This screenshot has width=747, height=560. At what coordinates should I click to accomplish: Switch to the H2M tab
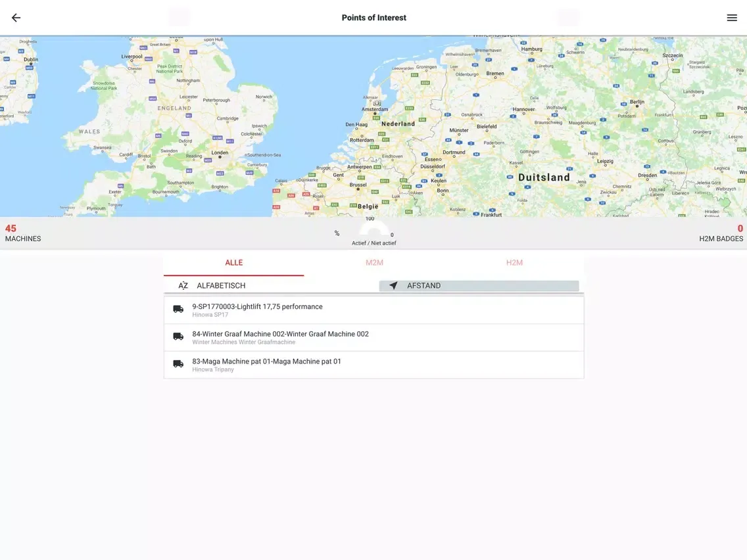point(514,263)
